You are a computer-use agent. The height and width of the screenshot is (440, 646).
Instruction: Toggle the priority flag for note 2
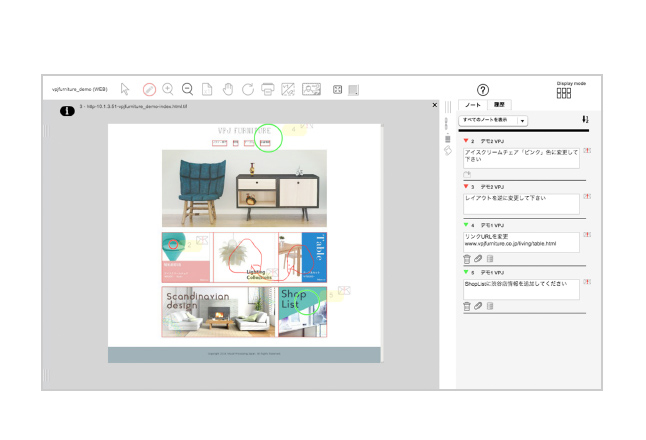coord(587,151)
